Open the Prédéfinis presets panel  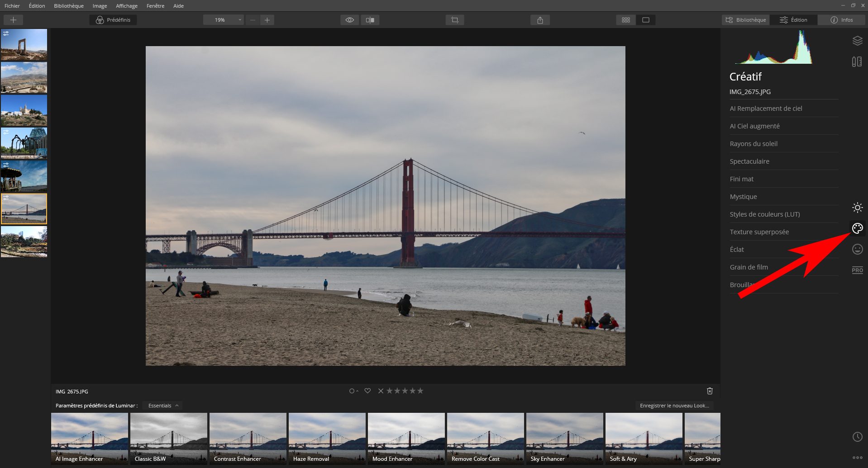pos(113,19)
